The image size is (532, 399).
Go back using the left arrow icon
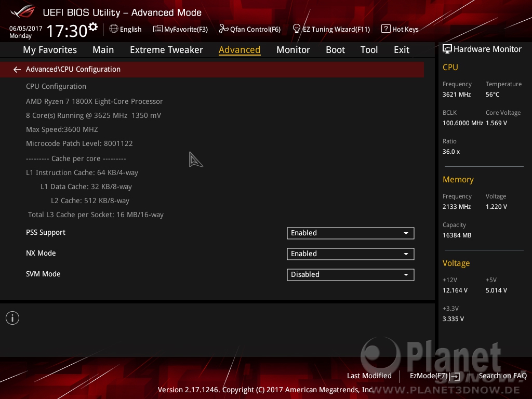pyautogui.click(x=17, y=70)
